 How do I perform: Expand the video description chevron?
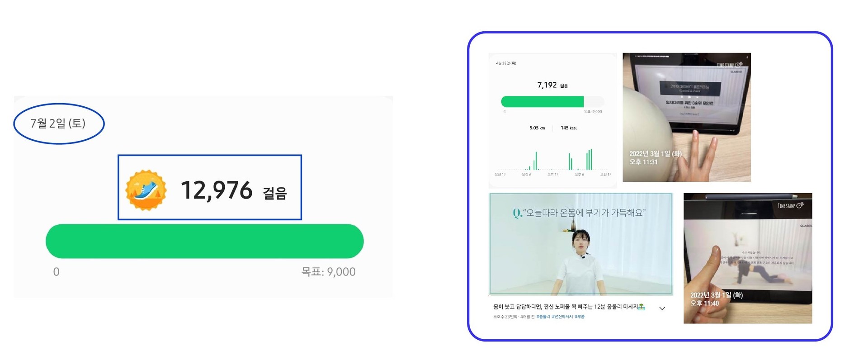[x=662, y=309]
